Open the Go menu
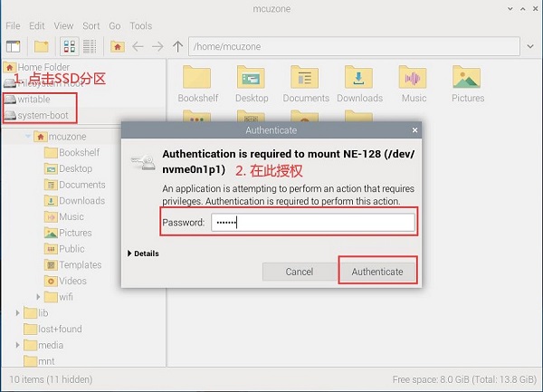543x392 pixels. coord(115,26)
